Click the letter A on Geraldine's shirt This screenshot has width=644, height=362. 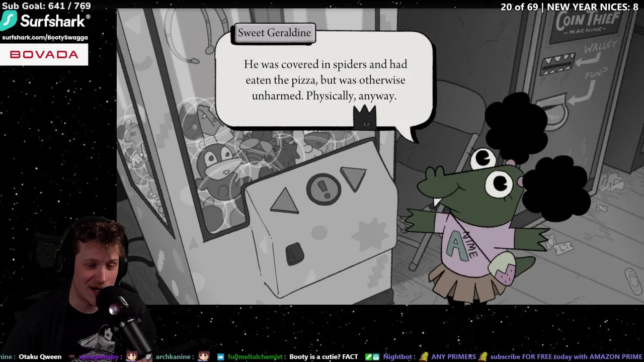tap(456, 246)
